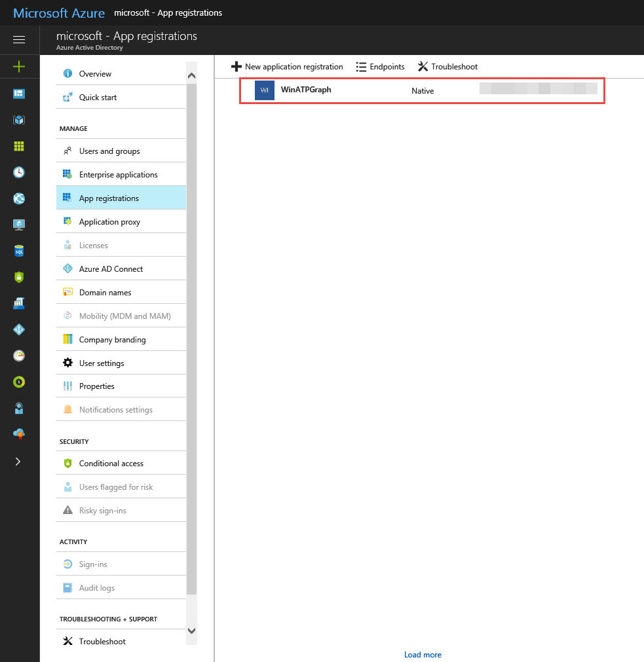Viewport: 644px width, 662px height.
Task: Click the Virtual machines monitor icon
Action: pos(19,225)
